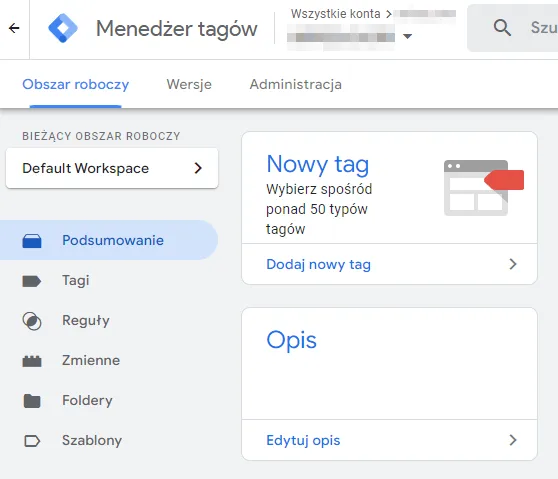Click the Opis card heading
The height and width of the screenshot is (479, 558).
coord(291,340)
